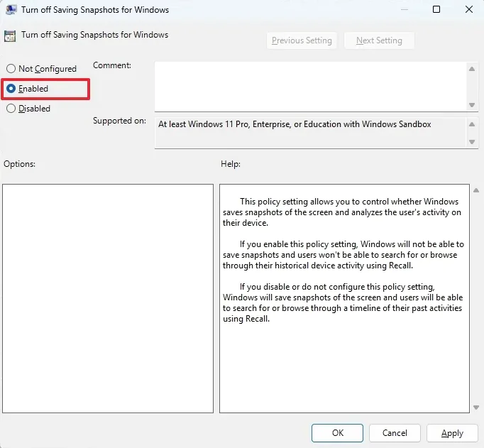The width and height of the screenshot is (484, 448).
Task: Click the setting heading below the title bar
Action: (95, 35)
